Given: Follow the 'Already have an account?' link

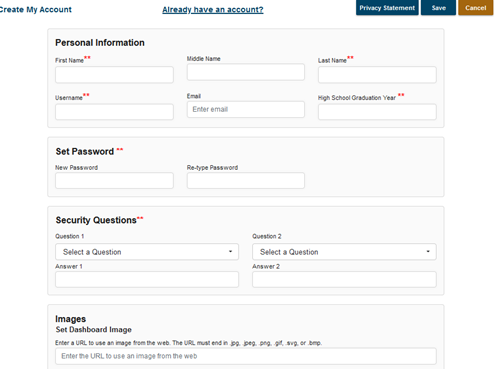Looking at the screenshot, I should pyautogui.click(x=213, y=10).
